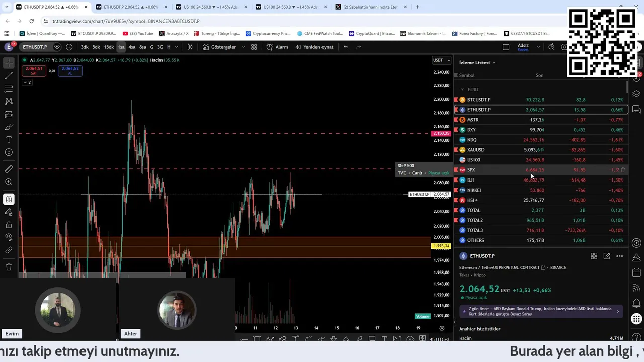The height and width of the screenshot is (362, 644).
Task: Open the Trump news headline
Action: [541, 311]
